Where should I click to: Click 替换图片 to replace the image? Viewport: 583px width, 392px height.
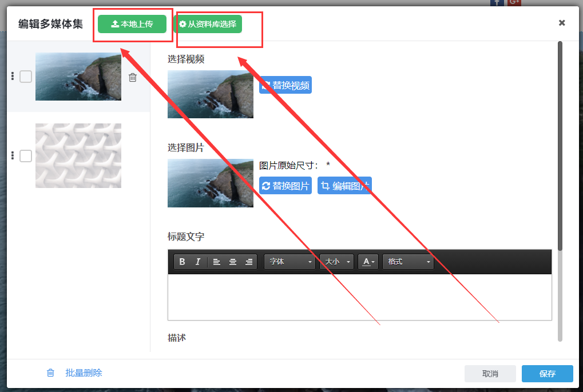tap(285, 186)
